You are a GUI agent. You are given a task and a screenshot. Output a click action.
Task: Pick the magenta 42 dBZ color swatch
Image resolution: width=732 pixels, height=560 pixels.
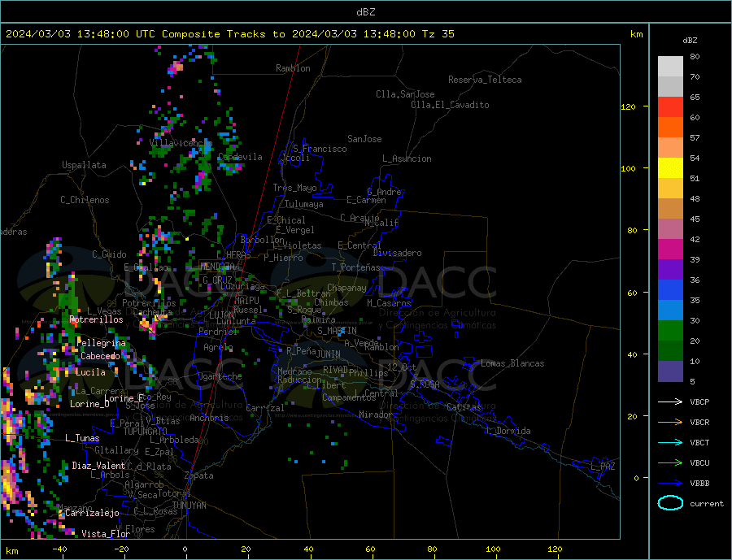click(x=670, y=250)
